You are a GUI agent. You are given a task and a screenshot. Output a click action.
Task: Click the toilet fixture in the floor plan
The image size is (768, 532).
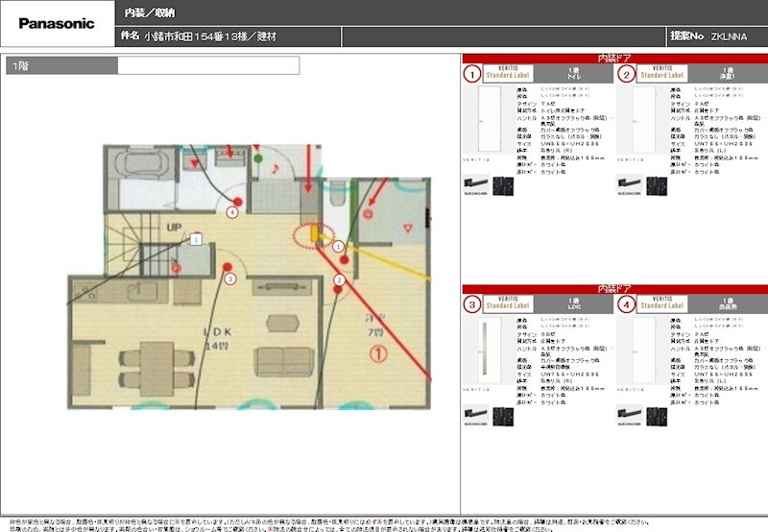337,193
